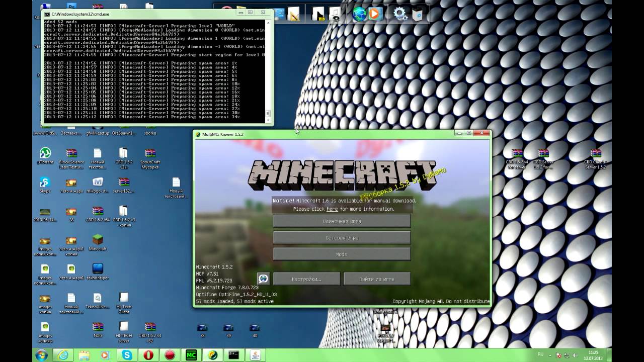Show hidden tray icons arrow
Image resolution: width=644 pixels, height=362 pixels.
(x=550, y=355)
